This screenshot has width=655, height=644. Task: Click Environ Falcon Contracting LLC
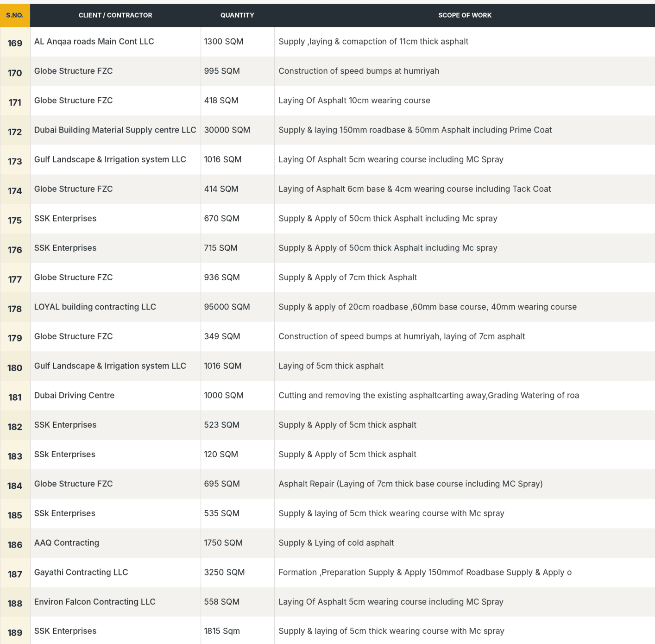(95, 602)
